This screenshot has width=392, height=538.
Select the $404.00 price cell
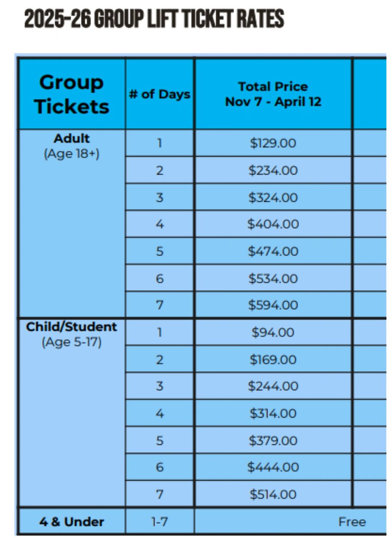(273, 224)
